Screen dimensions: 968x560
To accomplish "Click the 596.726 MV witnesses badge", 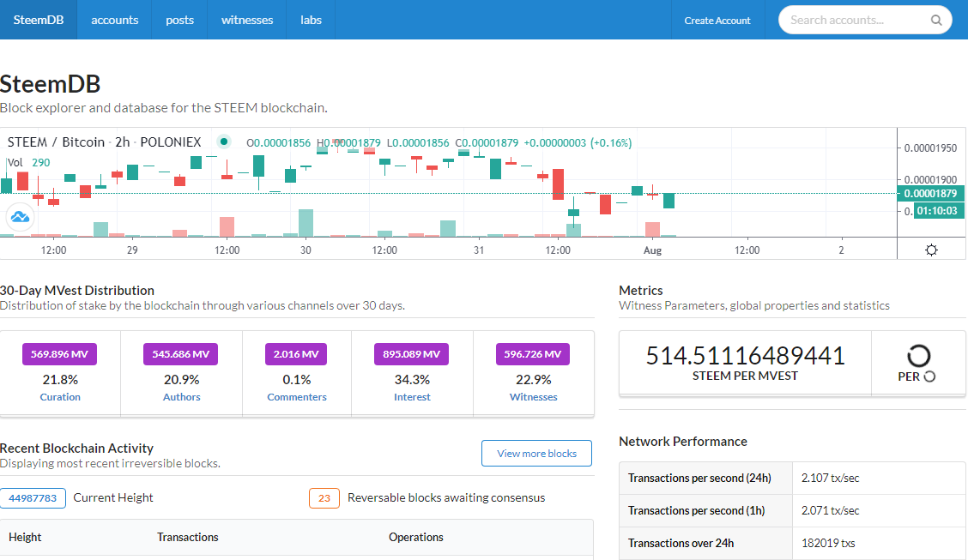I will (x=533, y=354).
